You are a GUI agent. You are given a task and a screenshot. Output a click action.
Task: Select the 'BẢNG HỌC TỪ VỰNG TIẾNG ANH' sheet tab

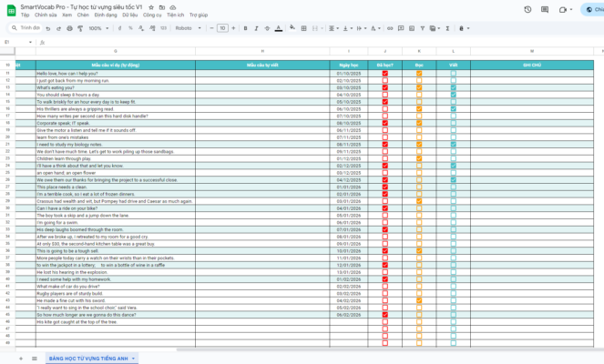(x=87, y=358)
